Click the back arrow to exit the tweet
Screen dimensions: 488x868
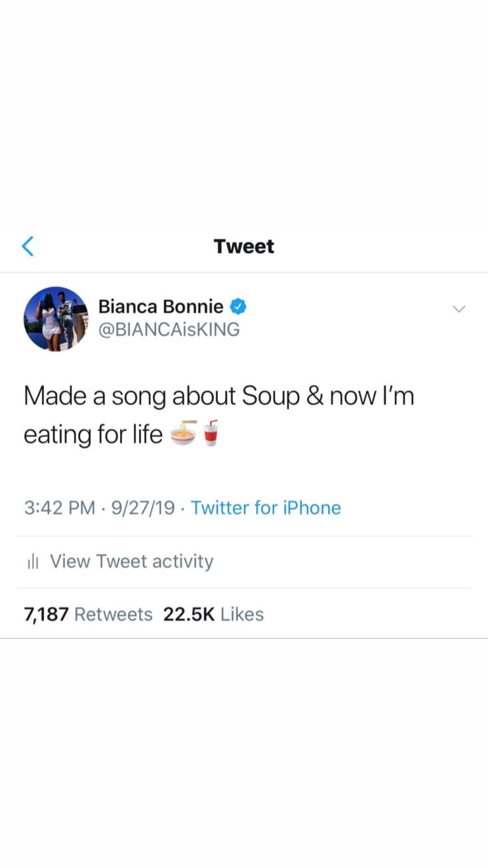pyautogui.click(x=27, y=246)
